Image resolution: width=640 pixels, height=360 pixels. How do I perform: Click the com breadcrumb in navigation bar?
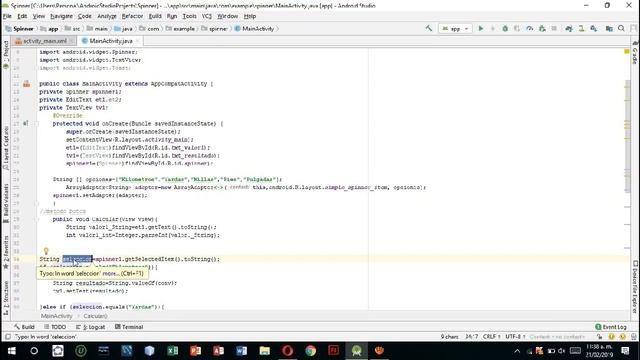(149, 29)
